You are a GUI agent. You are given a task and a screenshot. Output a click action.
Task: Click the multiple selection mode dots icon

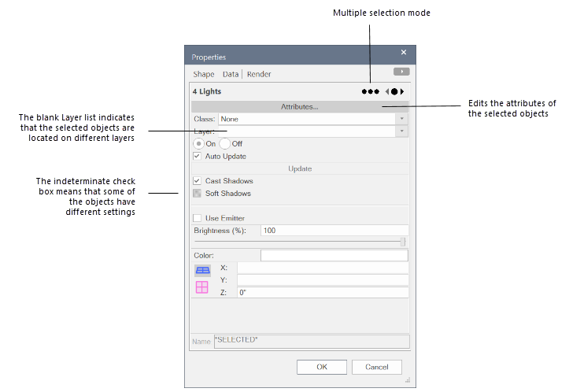(370, 91)
